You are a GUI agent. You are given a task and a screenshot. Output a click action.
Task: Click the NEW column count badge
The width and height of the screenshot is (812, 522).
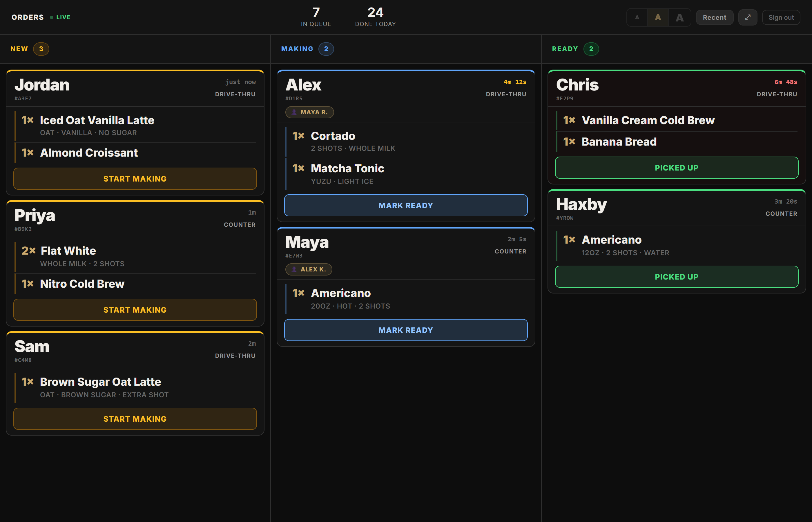coord(41,49)
